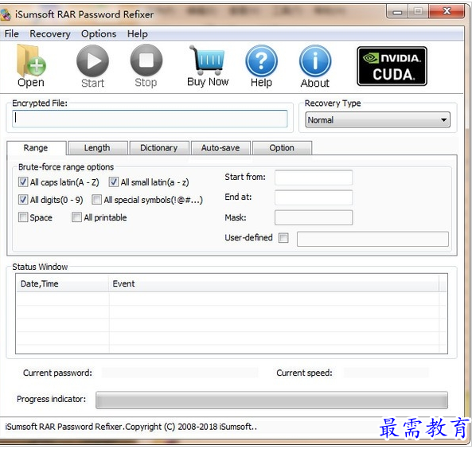Toggle All small latin(a - z) checkbox

tap(114, 182)
